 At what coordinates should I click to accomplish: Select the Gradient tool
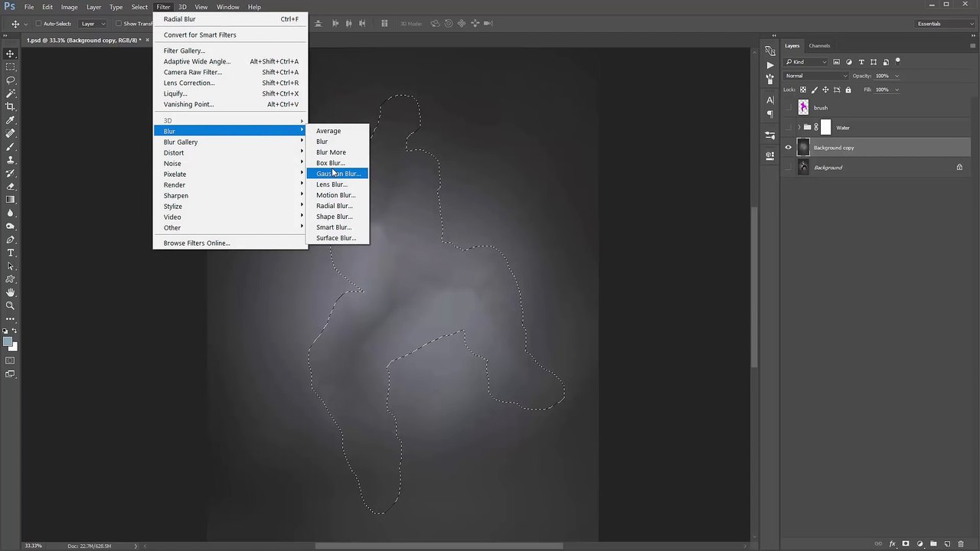pyautogui.click(x=11, y=200)
